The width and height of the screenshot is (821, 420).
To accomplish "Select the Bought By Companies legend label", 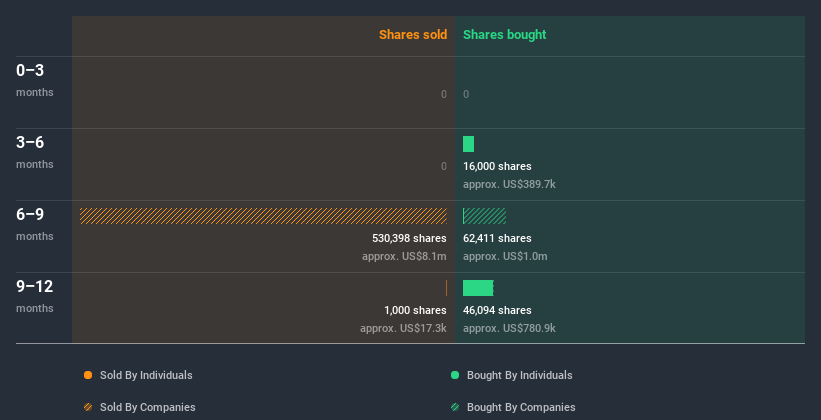I will pyautogui.click(x=521, y=407).
